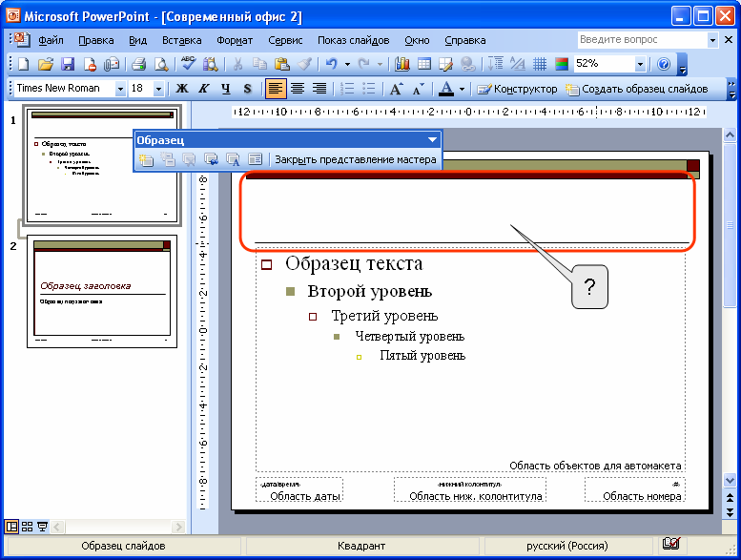The image size is (741, 560).
Task: Open the Файл menu
Action: (x=51, y=40)
